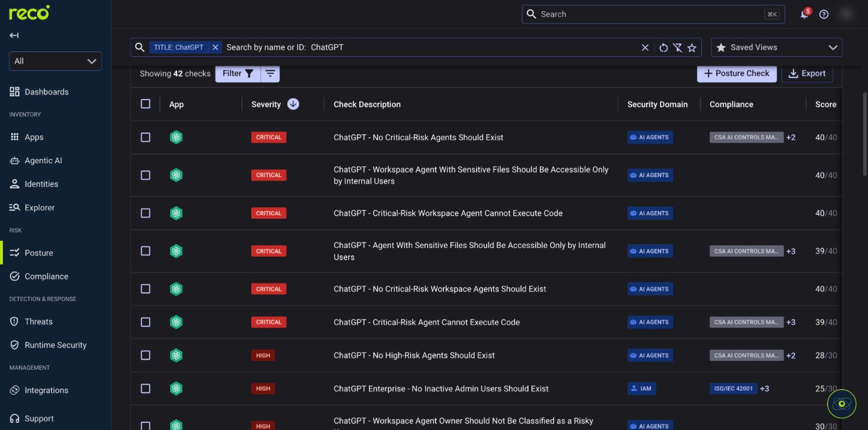Open the ChatGPT Enterprise inactive admin users check
Image resolution: width=868 pixels, height=430 pixels.
click(x=441, y=388)
